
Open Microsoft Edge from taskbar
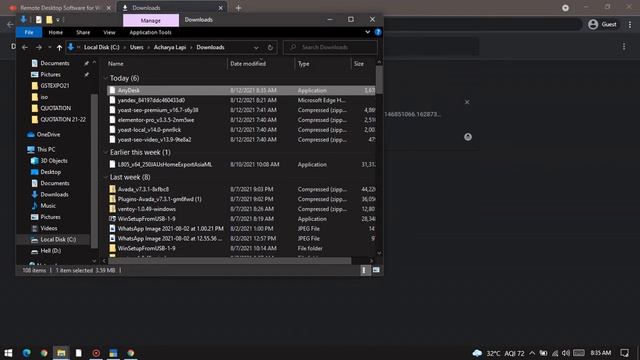[27, 353]
